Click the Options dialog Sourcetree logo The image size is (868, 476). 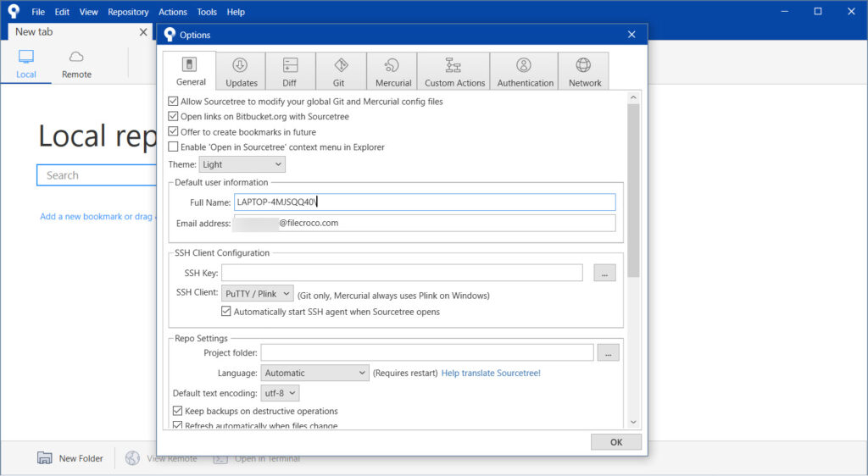(170, 34)
